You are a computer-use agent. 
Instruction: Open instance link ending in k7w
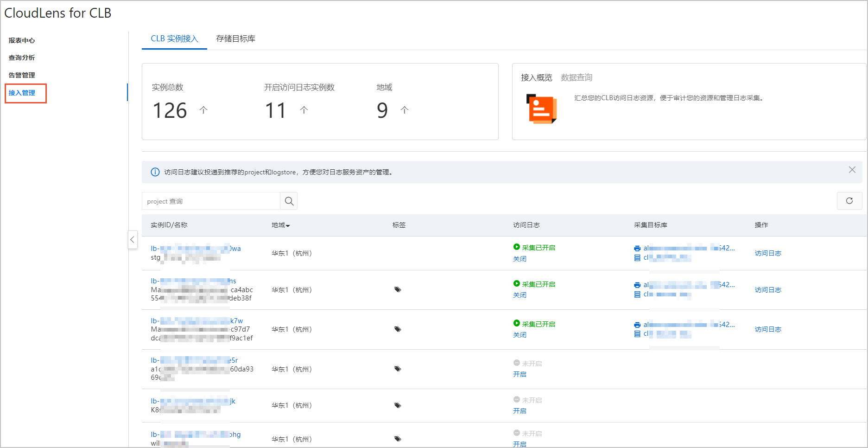coord(196,321)
